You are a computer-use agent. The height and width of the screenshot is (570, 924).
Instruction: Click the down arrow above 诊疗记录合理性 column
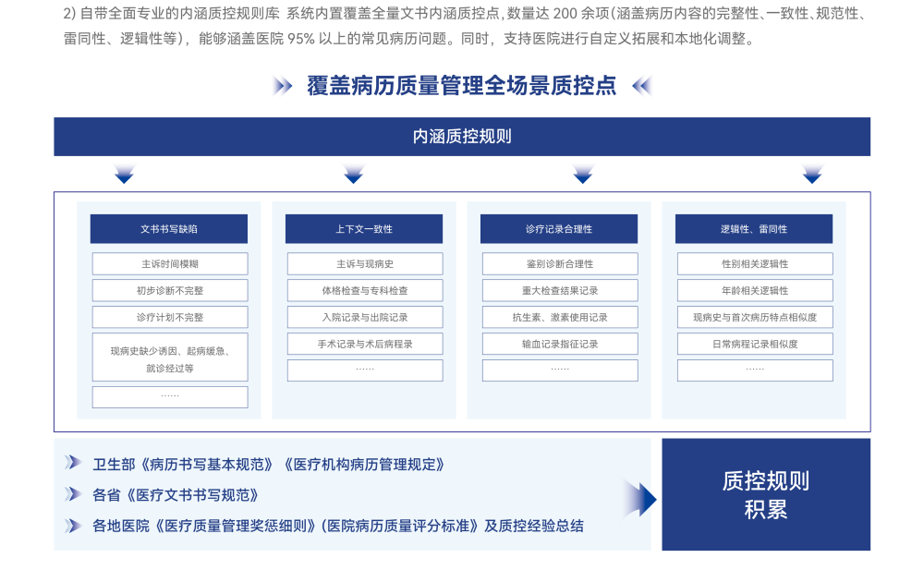(x=582, y=172)
